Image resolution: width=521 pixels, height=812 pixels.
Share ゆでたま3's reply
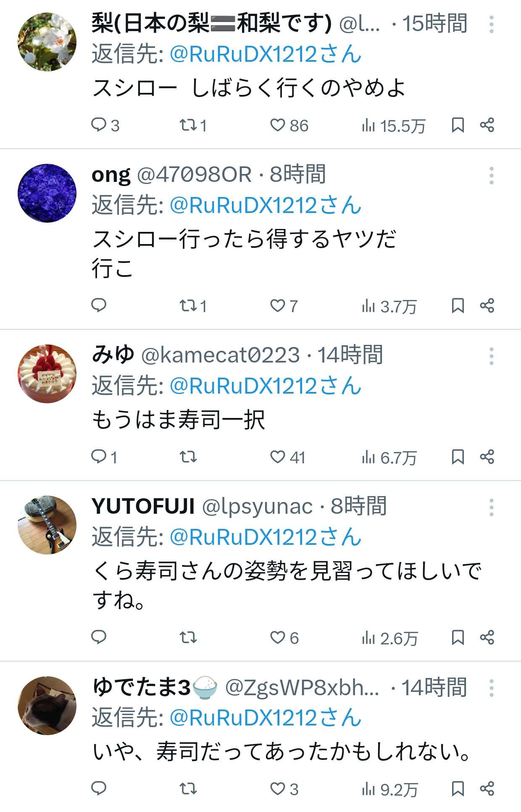click(487, 788)
